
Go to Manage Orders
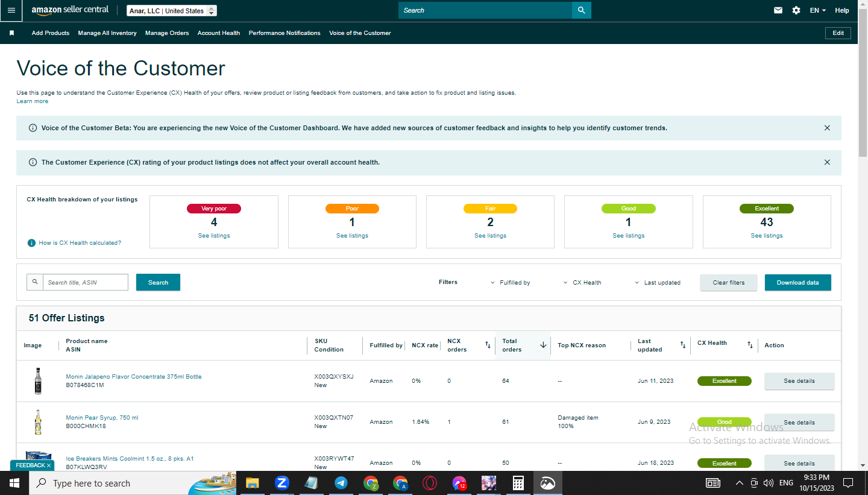[x=167, y=33]
